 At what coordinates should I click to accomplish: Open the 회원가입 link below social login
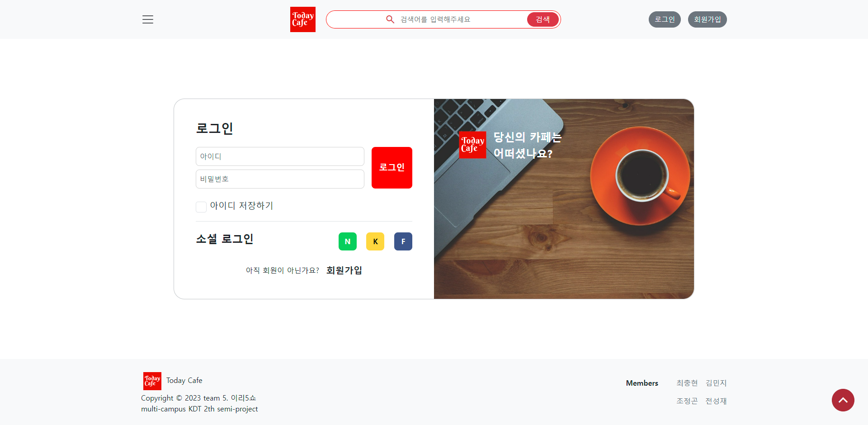344,270
